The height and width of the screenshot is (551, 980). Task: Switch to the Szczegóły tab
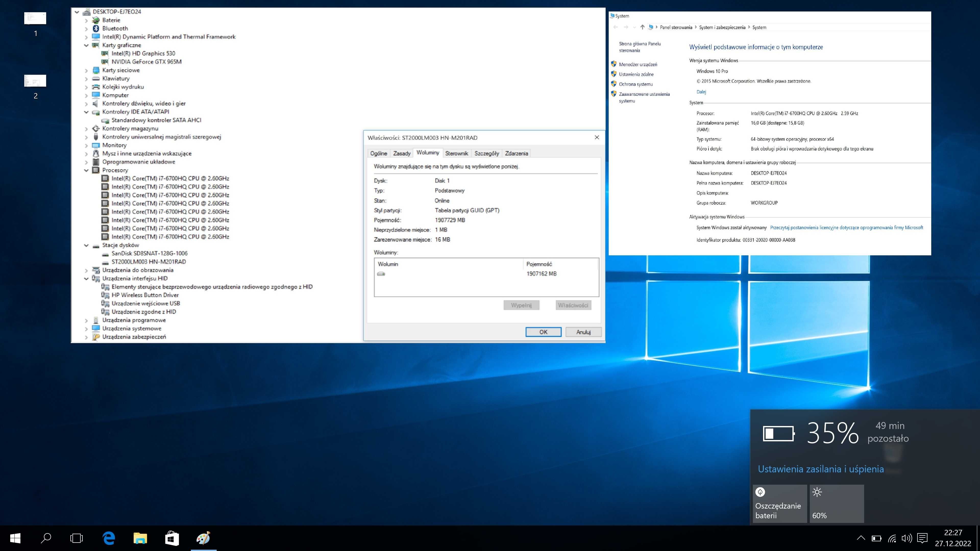pyautogui.click(x=487, y=153)
